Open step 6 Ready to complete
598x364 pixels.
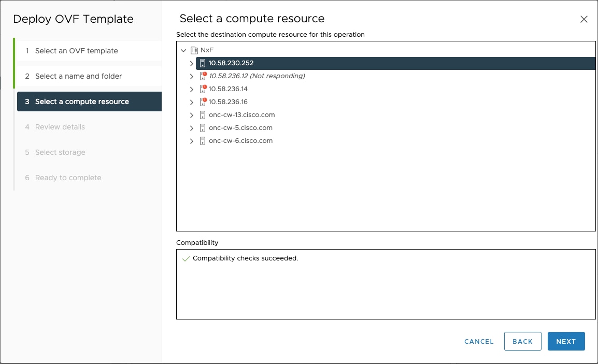[89, 178]
